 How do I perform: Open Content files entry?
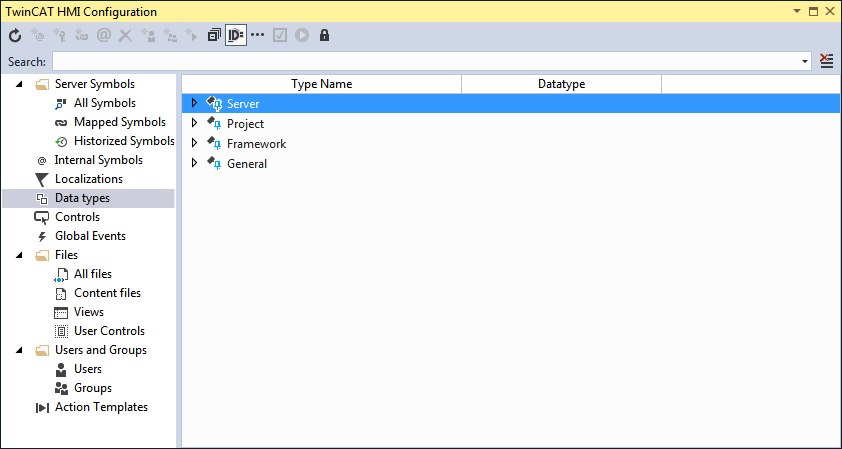tap(107, 293)
